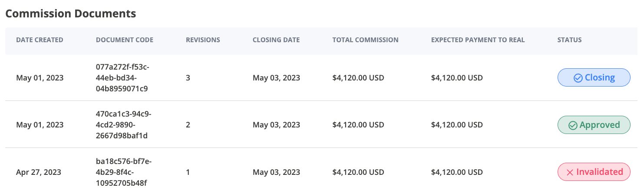The height and width of the screenshot is (194, 644).
Task: Sort by Document Code column header
Action: (125, 40)
